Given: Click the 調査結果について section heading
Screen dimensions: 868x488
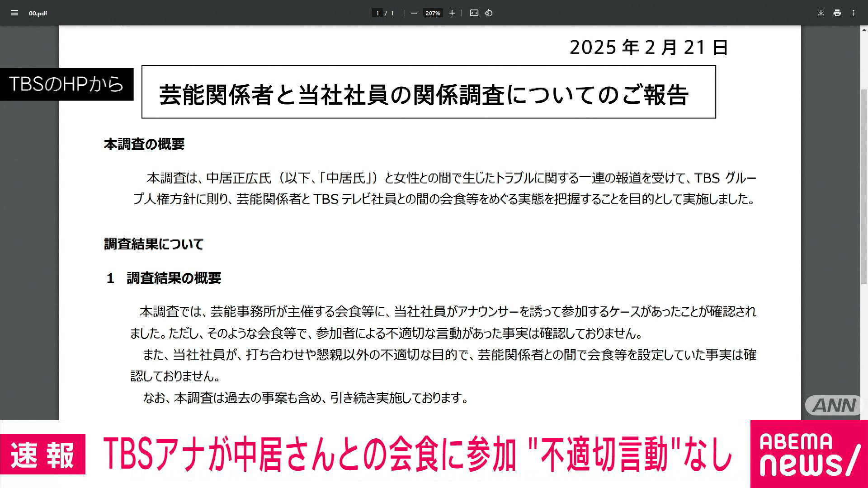Looking at the screenshot, I should coord(154,244).
